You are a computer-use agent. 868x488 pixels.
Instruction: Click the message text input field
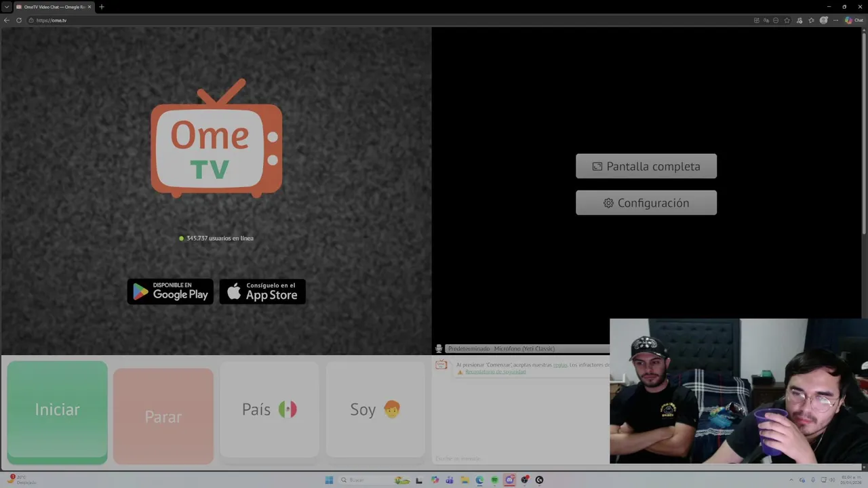(x=521, y=459)
